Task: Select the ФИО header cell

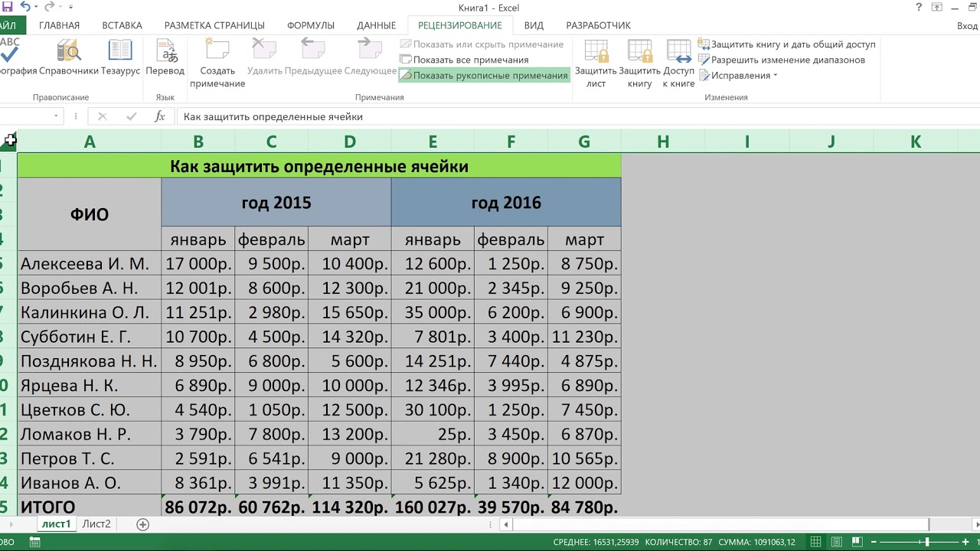Action: point(90,214)
